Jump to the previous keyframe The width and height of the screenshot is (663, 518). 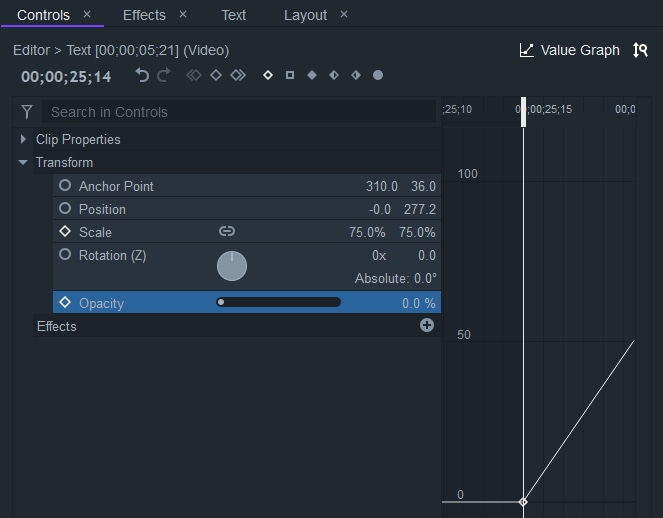pyautogui.click(x=193, y=75)
